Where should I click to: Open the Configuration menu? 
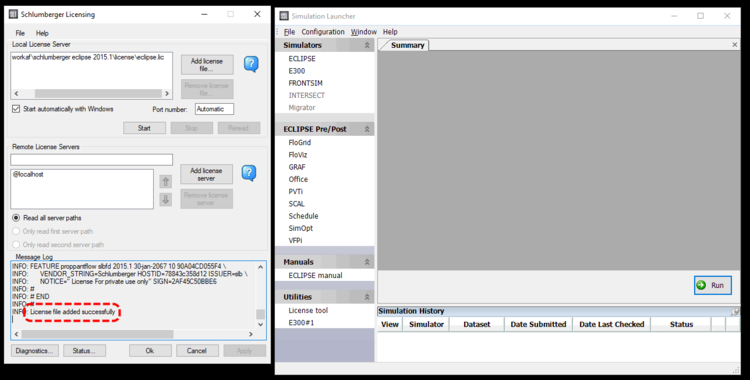(323, 32)
